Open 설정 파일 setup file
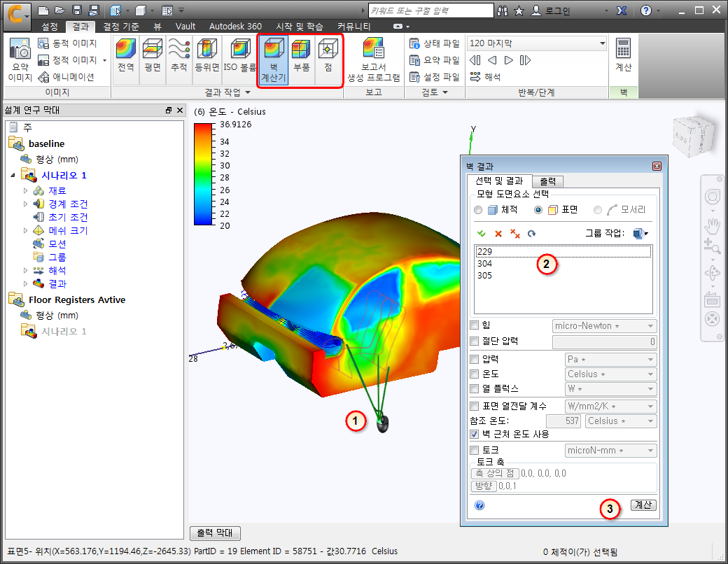 434,77
